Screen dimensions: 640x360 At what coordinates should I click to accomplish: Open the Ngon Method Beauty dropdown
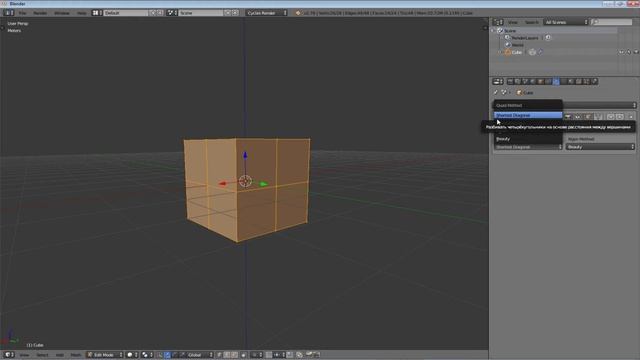(x=600, y=147)
